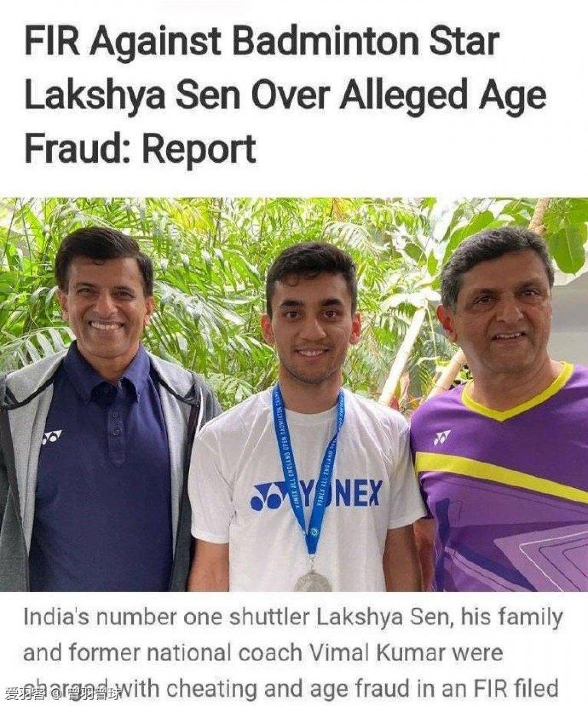Click the silver medal hanging from lanyard

pyautogui.click(x=313, y=581)
